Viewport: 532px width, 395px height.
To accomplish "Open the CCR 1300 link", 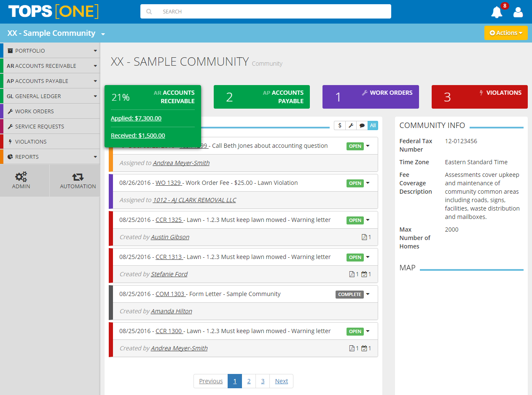I will [x=169, y=331].
